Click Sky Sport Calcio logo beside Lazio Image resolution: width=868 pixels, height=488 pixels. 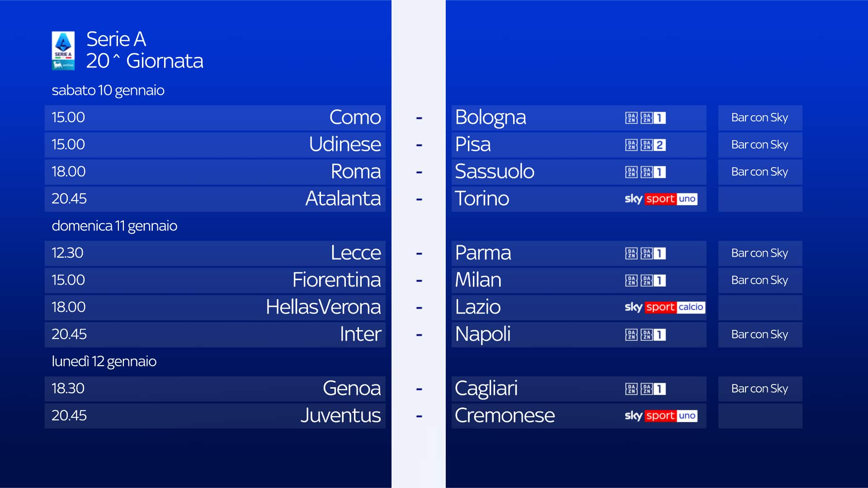tap(664, 307)
